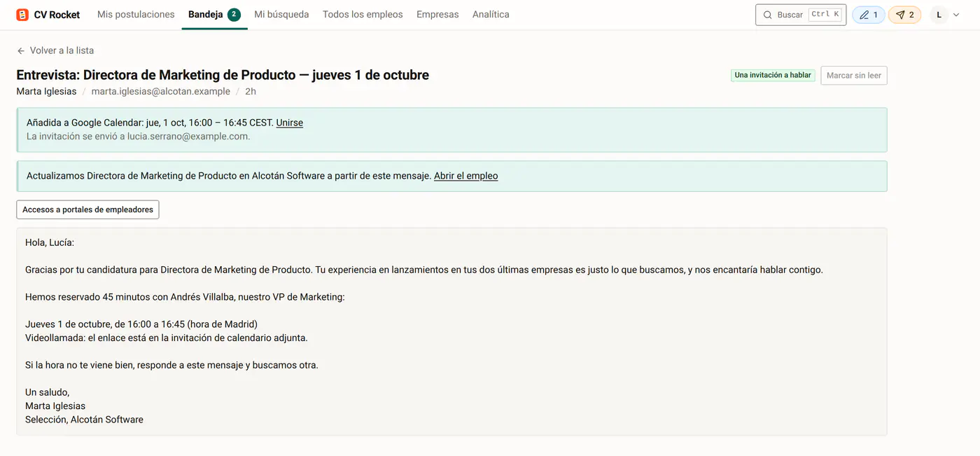
Task: Click the Buscar search field
Action: [801, 15]
